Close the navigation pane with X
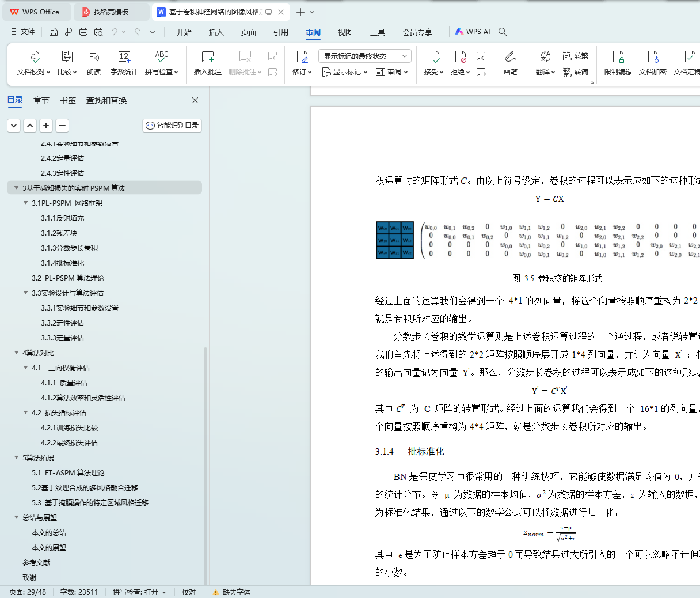The width and height of the screenshot is (700, 598). (195, 100)
